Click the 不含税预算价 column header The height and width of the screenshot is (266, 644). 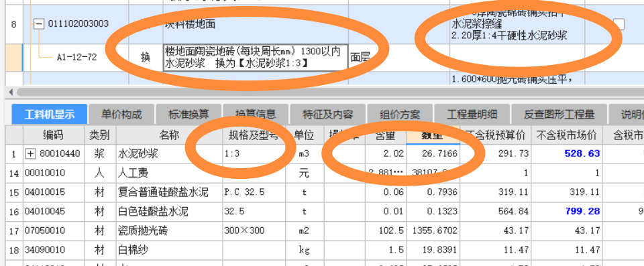495,135
